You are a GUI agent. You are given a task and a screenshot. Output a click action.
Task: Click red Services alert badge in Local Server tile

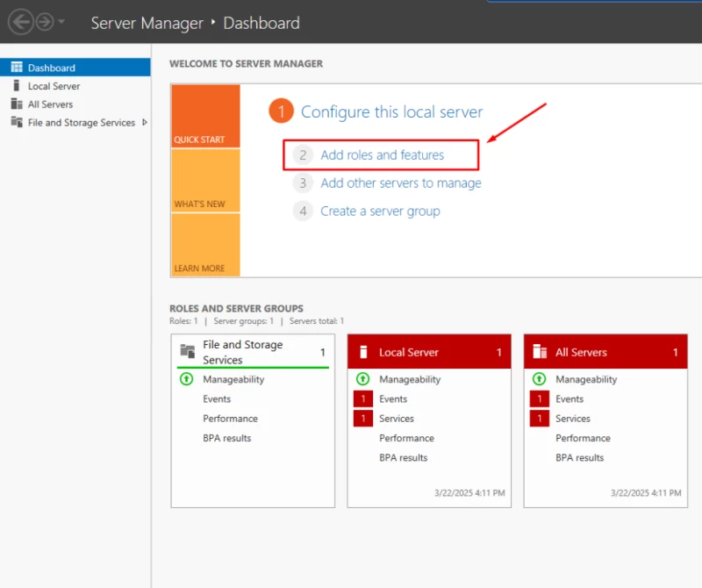363,419
